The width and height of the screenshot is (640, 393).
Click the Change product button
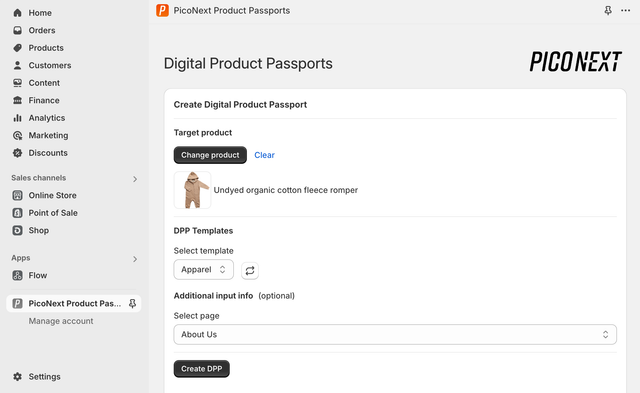[x=210, y=155]
